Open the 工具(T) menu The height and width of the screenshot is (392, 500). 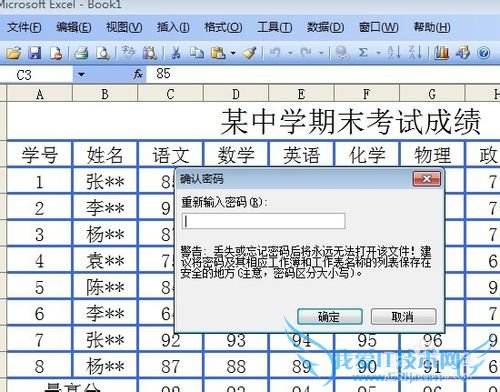click(x=274, y=27)
